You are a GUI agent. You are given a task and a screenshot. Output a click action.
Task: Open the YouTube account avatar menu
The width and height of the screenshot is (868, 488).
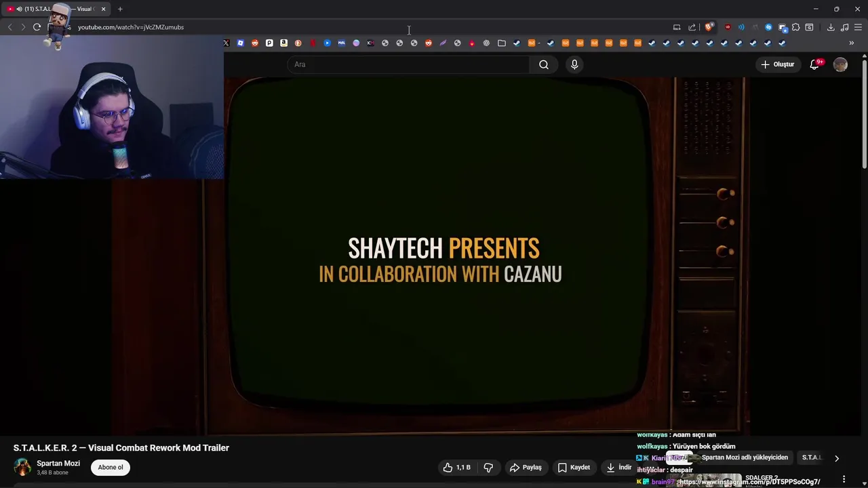tap(840, 64)
